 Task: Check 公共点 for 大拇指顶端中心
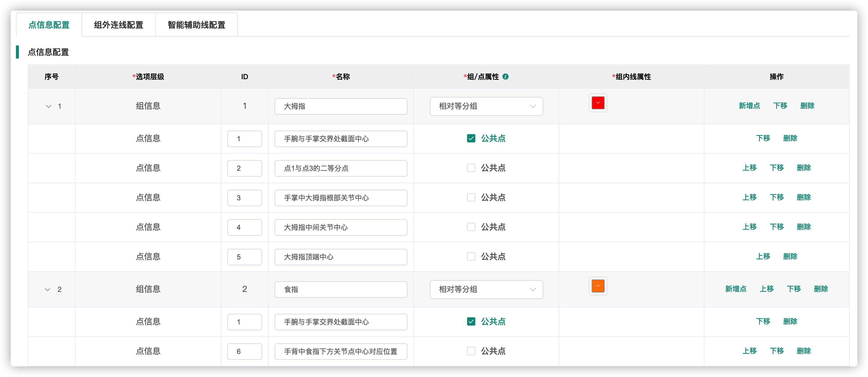(471, 257)
